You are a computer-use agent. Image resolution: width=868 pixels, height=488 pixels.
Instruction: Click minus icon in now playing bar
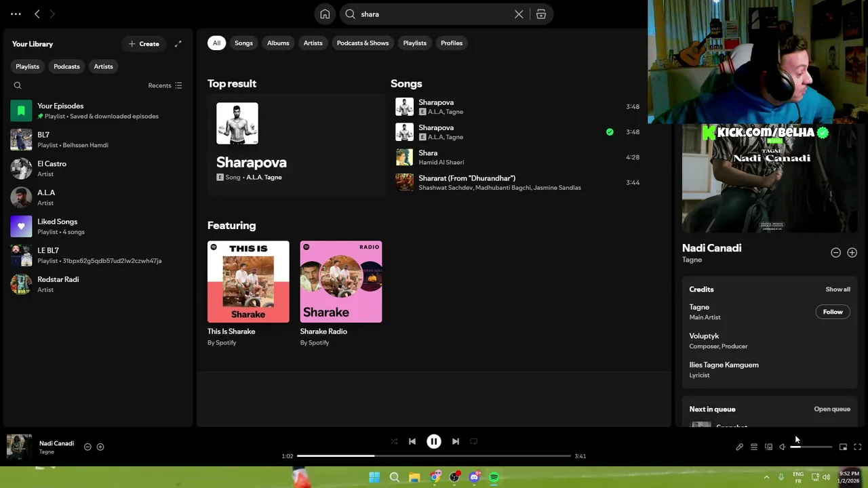[87, 447]
